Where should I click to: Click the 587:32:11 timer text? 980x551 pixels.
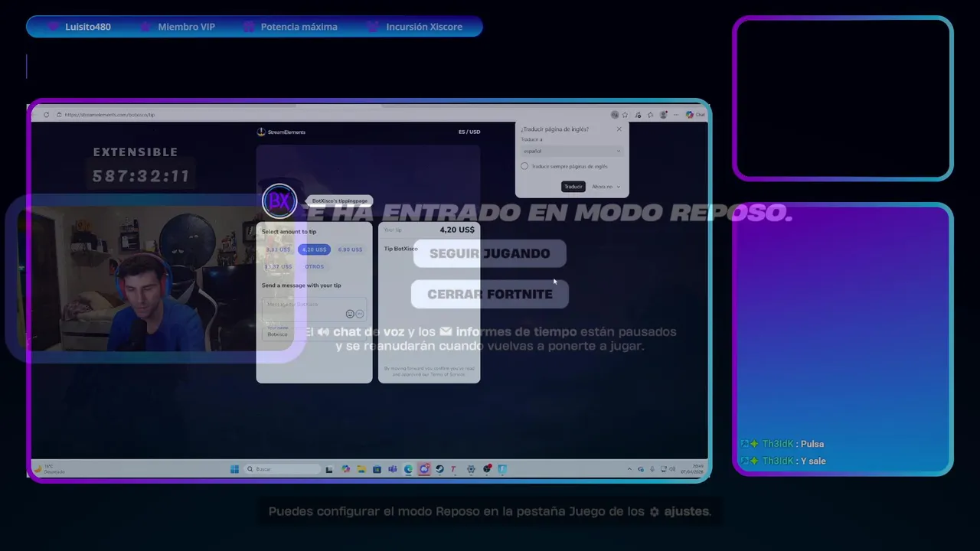tap(141, 176)
